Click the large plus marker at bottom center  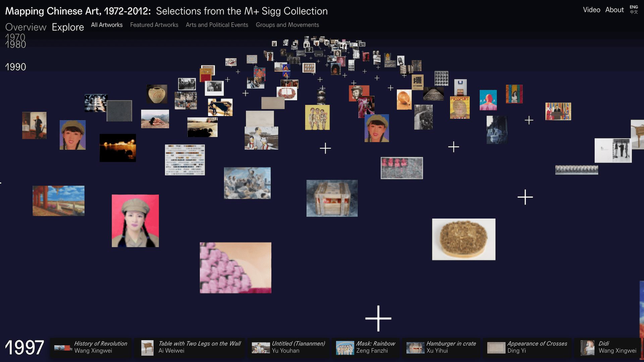378,318
